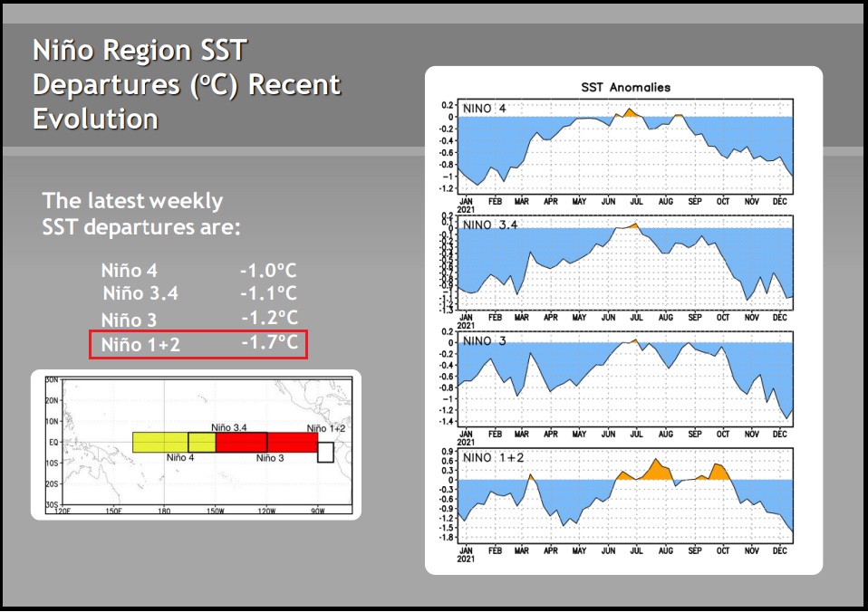Click the NINO 1+2 chart label
868x612 pixels.
pos(493,457)
